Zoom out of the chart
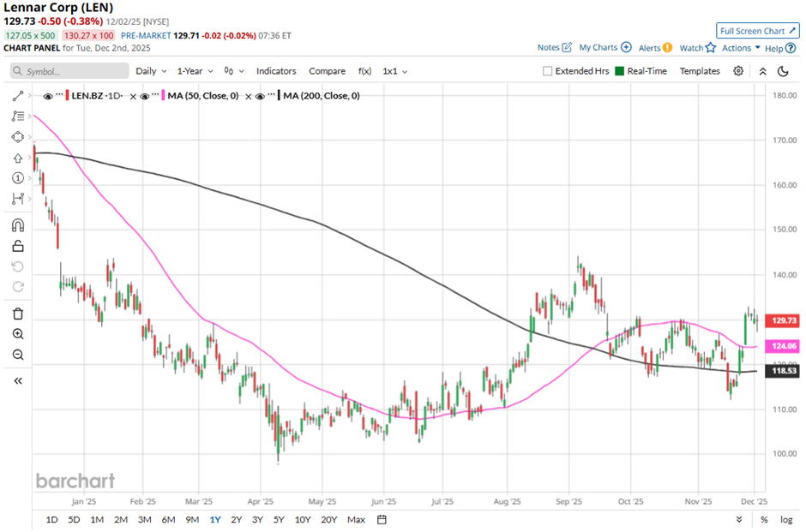806x532 pixels. (x=18, y=355)
